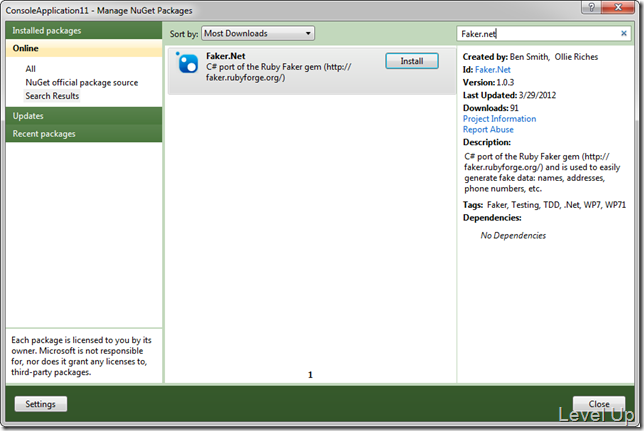Click page number 1 in results
This screenshot has width=644, height=431.
310,375
